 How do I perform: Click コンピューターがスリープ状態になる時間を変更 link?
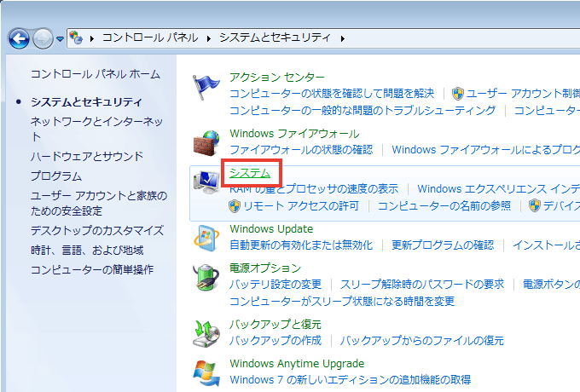(342, 301)
